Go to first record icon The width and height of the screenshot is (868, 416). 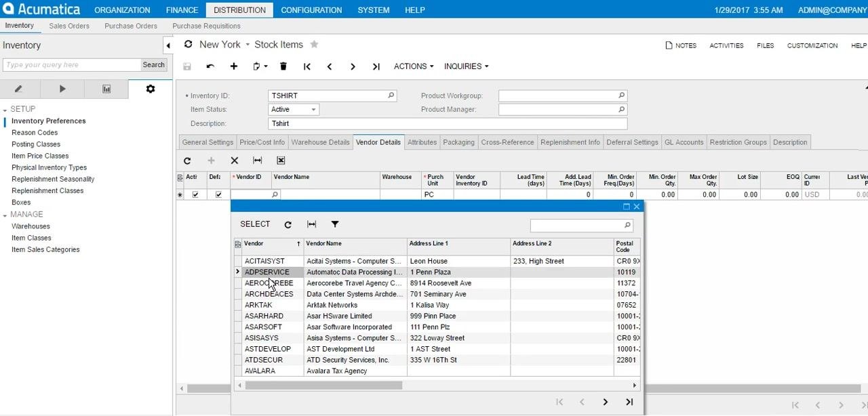pyautogui.click(x=307, y=66)
